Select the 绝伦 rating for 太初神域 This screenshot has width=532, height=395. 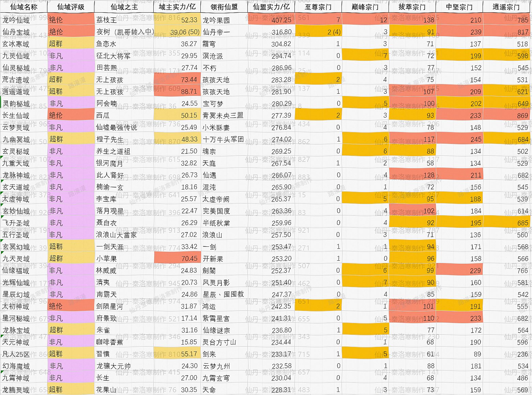[x=71, y=306]
